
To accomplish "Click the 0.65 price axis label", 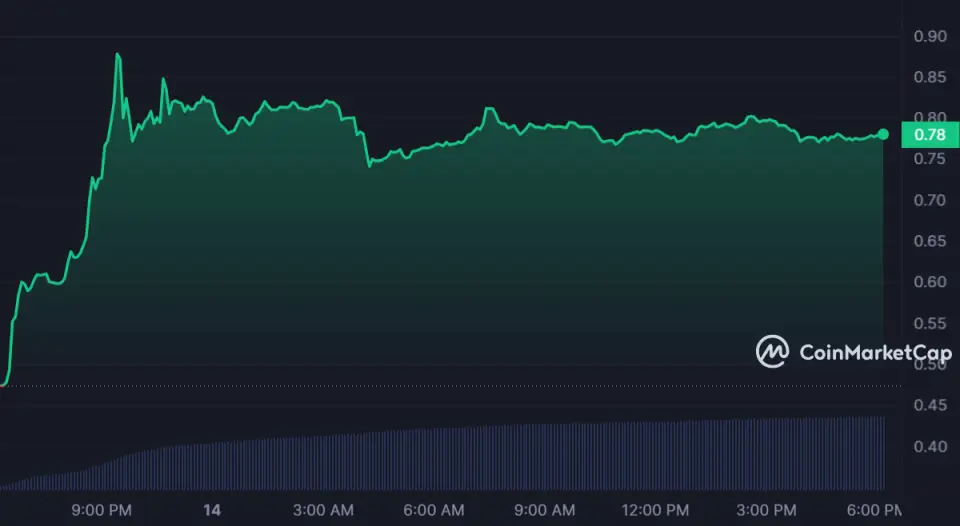I will tap(930, 241).
